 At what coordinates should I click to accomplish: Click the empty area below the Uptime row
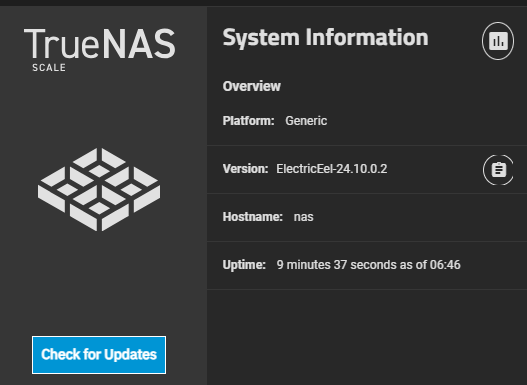[x=367, y=337]
